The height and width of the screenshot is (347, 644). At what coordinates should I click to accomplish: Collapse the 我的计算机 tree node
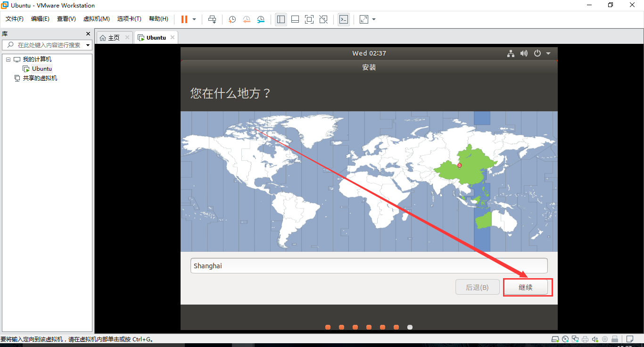(8, 59)
